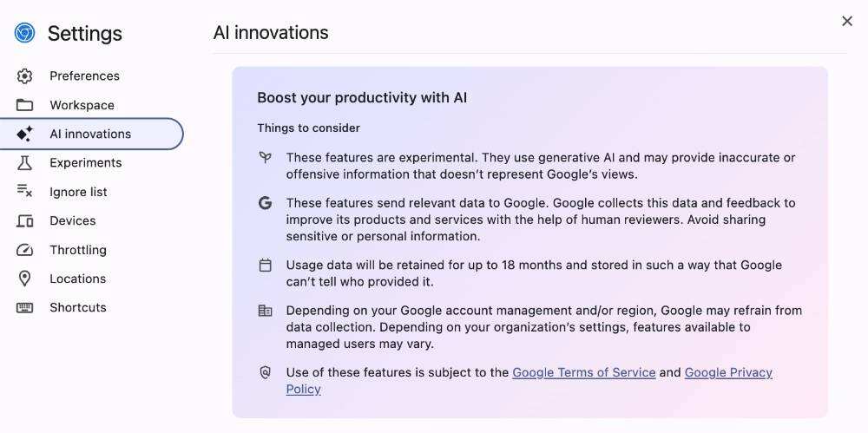Open the Google Terms of Service link
Viewport: 868px width, 433px height.
click(x=583, y=372)
